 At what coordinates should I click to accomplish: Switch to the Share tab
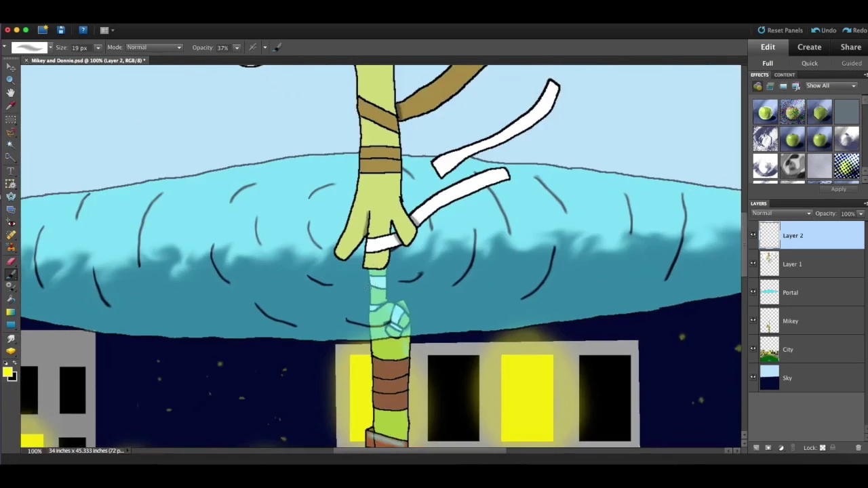850,47
